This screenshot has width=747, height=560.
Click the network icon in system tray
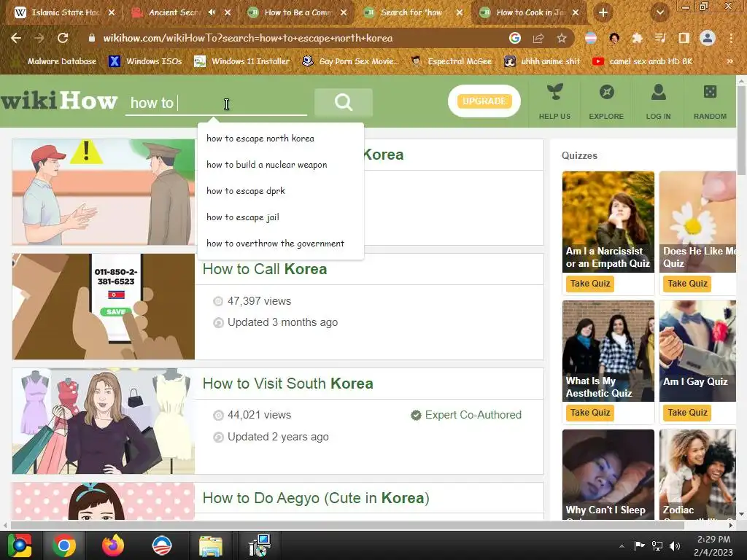pos(657,545)
